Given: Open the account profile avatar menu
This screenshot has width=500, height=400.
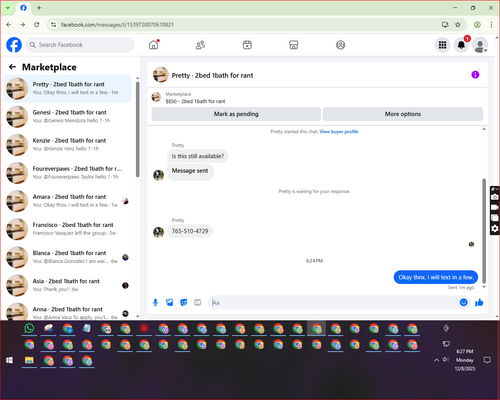Looking at the screenshot, I should click(x=480, y=45).
